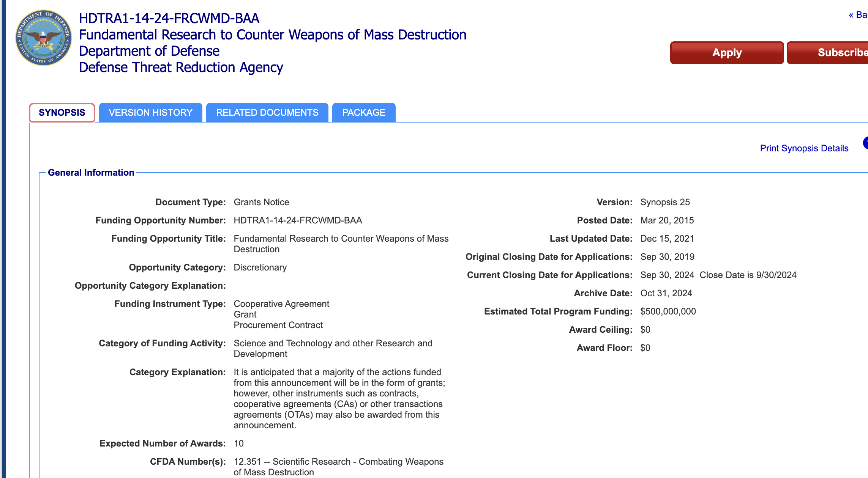Select the SYNOPSIS tab
The height and width of the screenshot is (478, 868).
coord(62,113)
